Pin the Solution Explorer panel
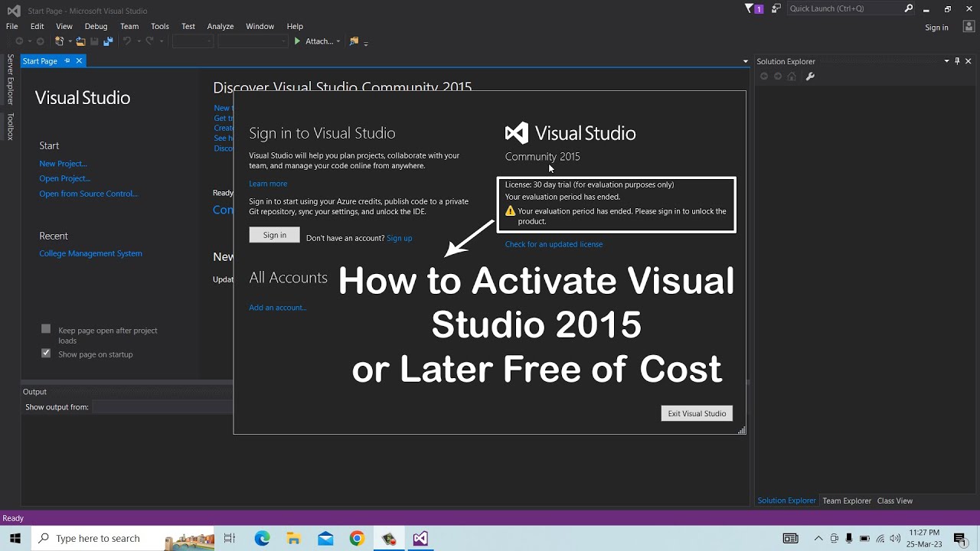This screenshot has height=551, width=980. (957, 61)
